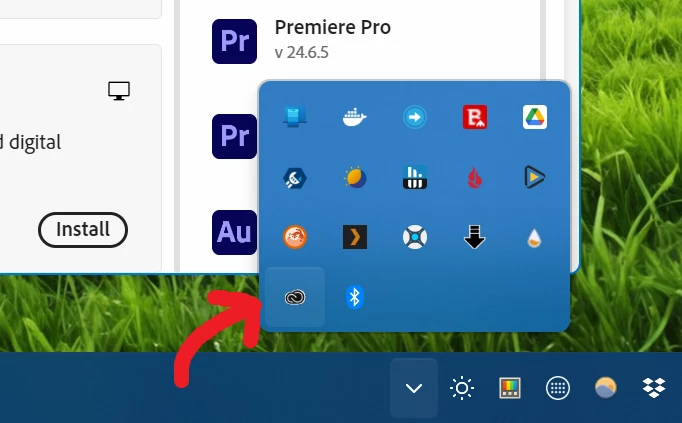Click the play triangle tray icon
682x423 pixels.
[535, 177]
